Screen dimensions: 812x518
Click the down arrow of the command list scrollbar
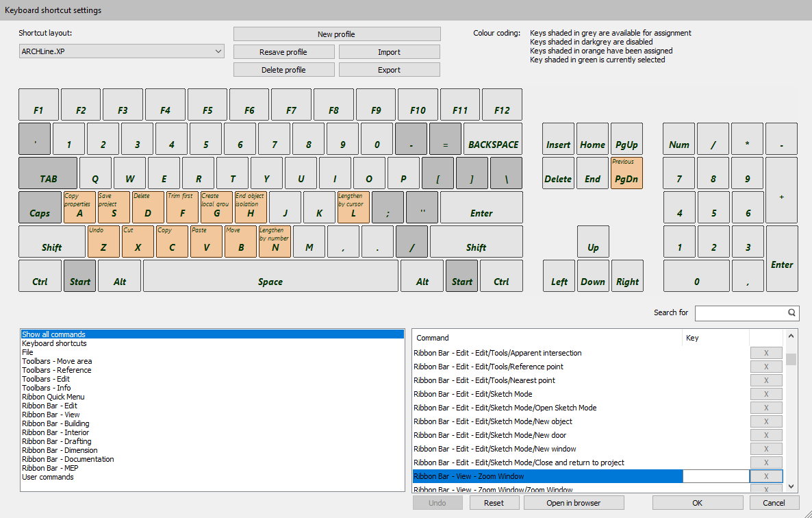tap(791, 486)
